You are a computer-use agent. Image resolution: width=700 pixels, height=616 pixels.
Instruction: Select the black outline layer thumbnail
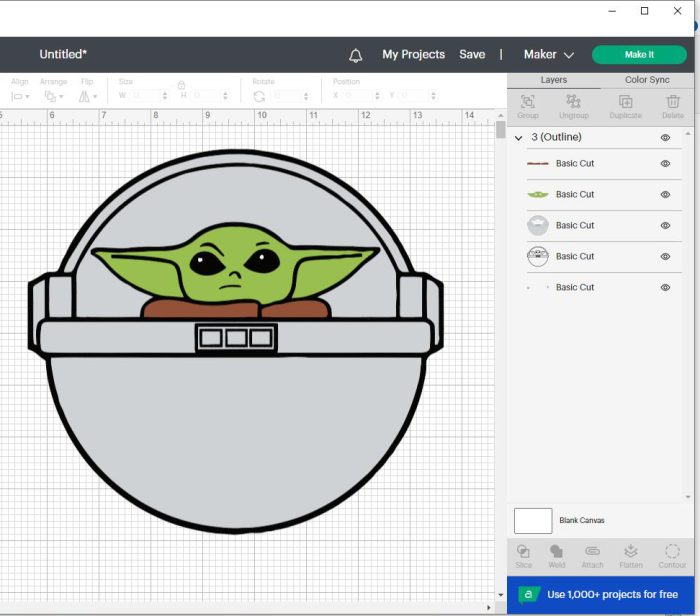538,256
